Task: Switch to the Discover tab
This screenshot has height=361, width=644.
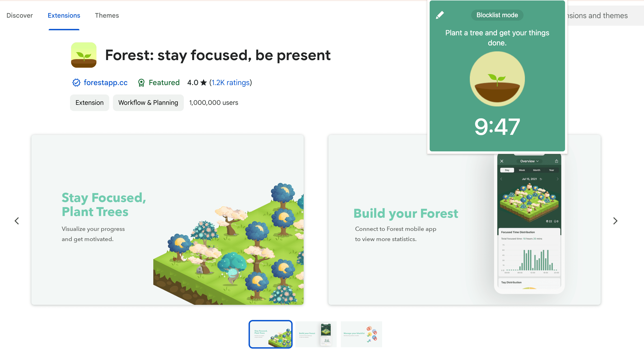Action: tap(20, 15)
